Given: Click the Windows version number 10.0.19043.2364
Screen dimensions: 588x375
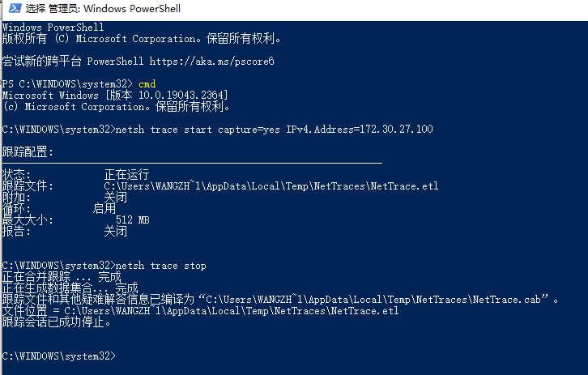Looking at the screenshot, I should (181, 96).
